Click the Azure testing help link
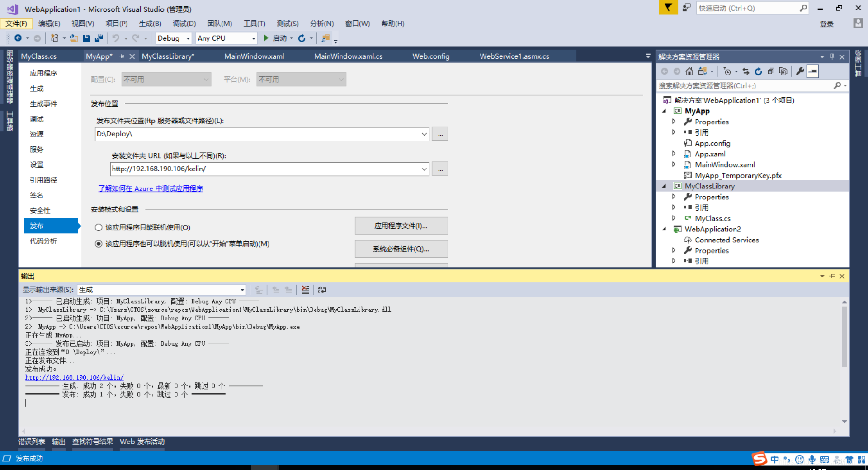868x470 pixels. [151, 188]
